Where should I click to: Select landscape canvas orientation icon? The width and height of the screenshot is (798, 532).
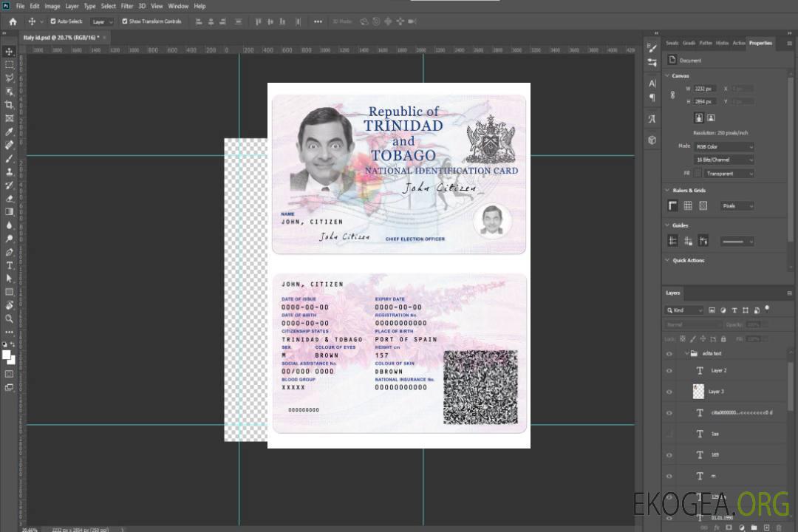711,117
